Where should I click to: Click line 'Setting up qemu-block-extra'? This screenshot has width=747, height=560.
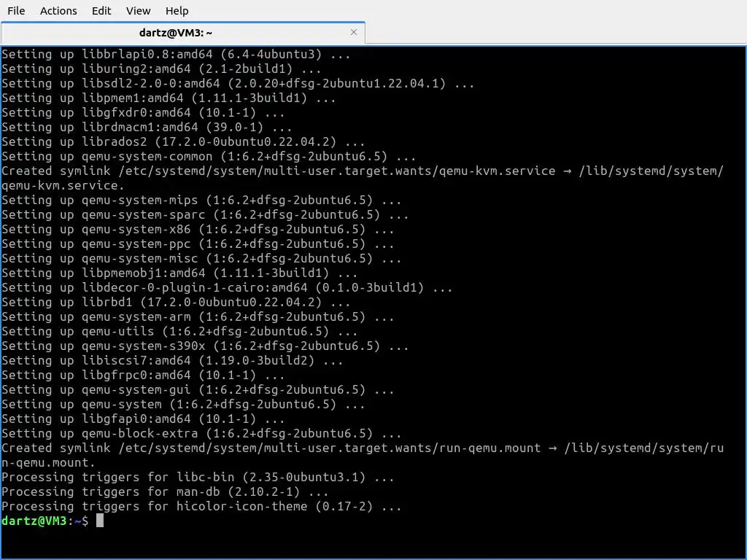pos(201,433)
